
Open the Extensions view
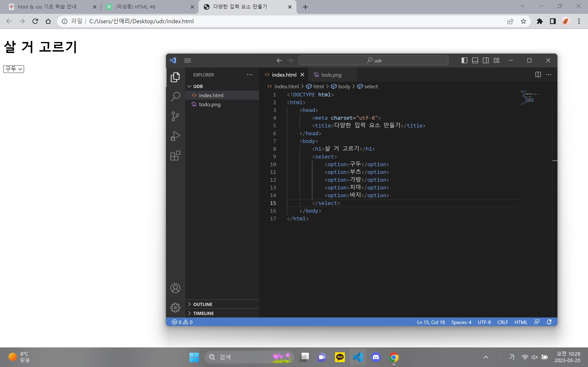point(175,156)
